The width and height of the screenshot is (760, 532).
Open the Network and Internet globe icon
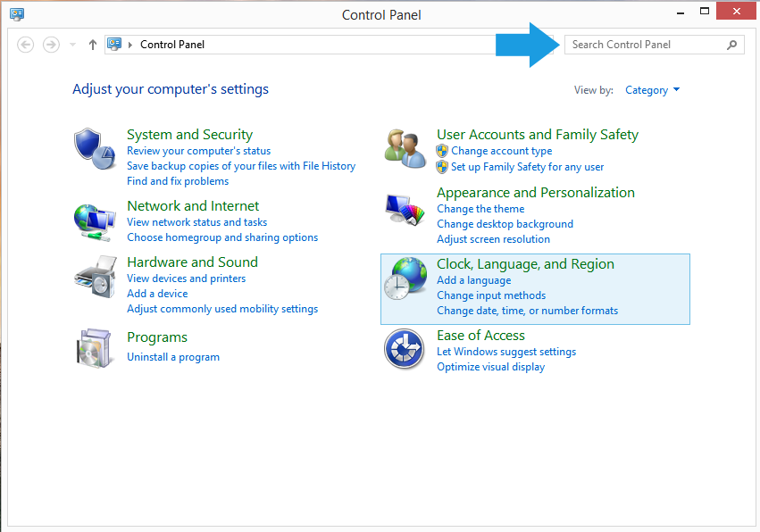coord(95,222)
